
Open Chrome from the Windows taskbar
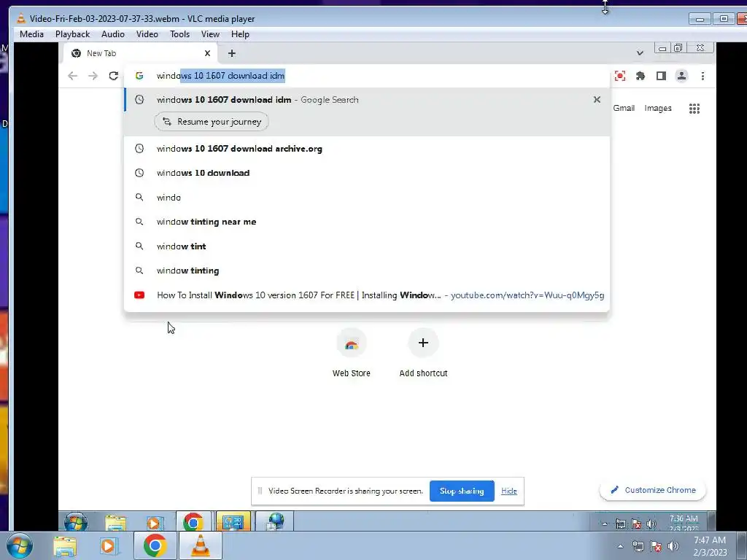click(x=155, y=545)
